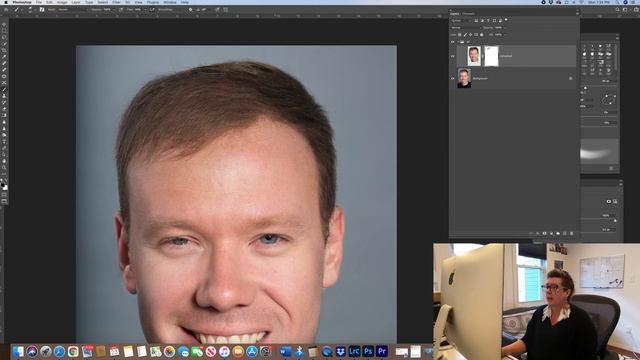Create a new layer icon
Image resolution: width=640 pixels, height=360 pixels.
pyautogui.click(x=564, y=233)
